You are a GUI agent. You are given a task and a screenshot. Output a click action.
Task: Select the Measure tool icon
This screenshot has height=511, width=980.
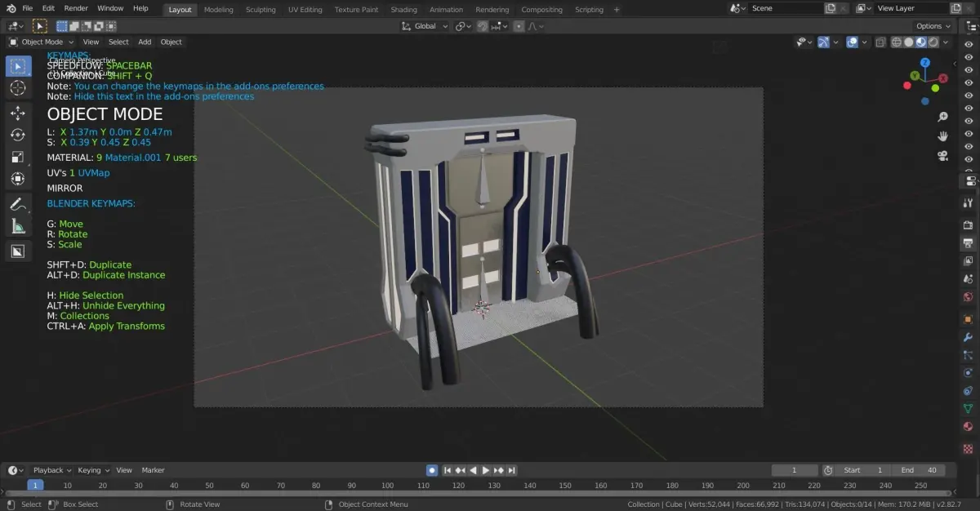click(18, 227)
